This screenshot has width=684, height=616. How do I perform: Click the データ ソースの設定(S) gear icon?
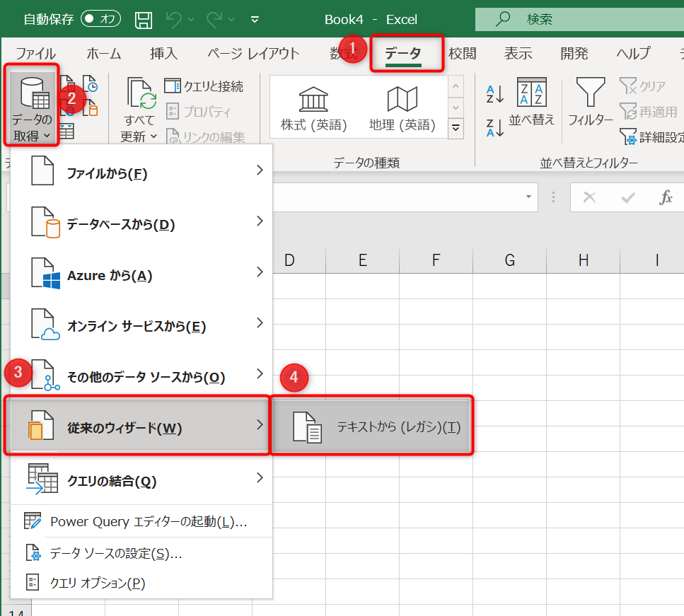(33, 552)
